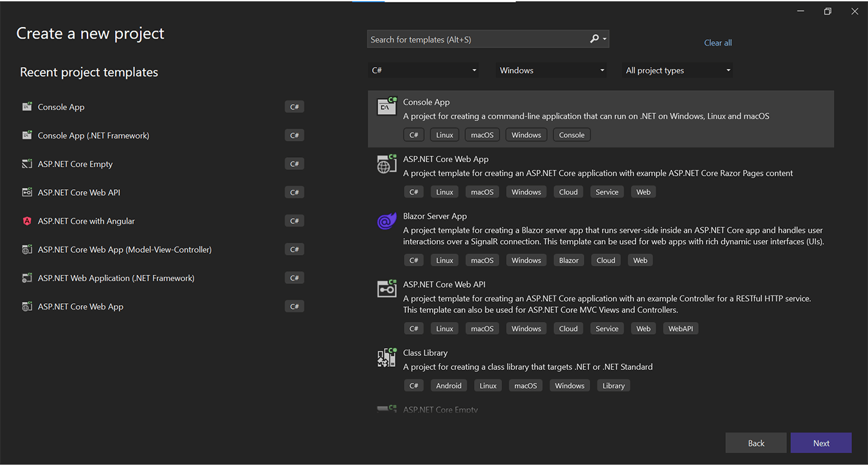Click the magnifier search icon in the template search box
The width and height of the screenshot is (868, 466).
[x=595, y=39]
